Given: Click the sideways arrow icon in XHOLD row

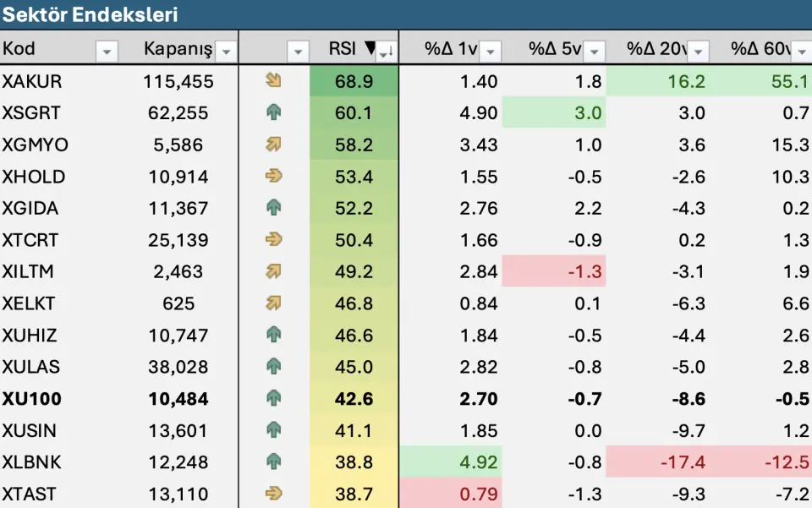Looking at the screenshot, I should [273, 176].
